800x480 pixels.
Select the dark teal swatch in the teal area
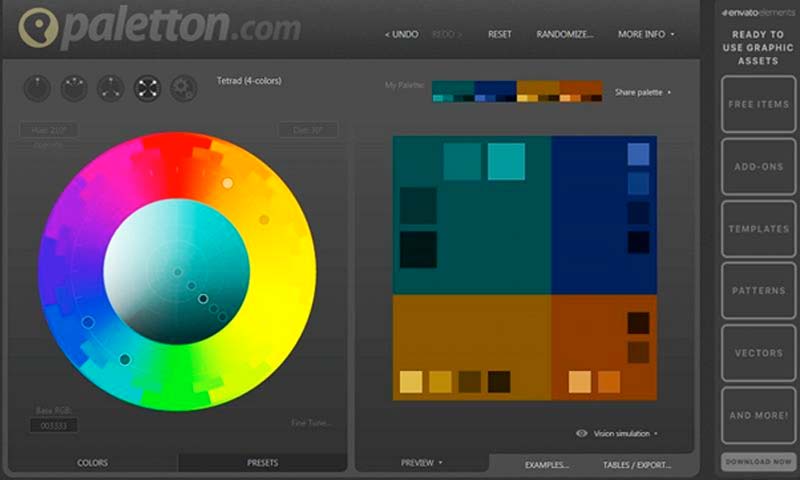point(418,206)
